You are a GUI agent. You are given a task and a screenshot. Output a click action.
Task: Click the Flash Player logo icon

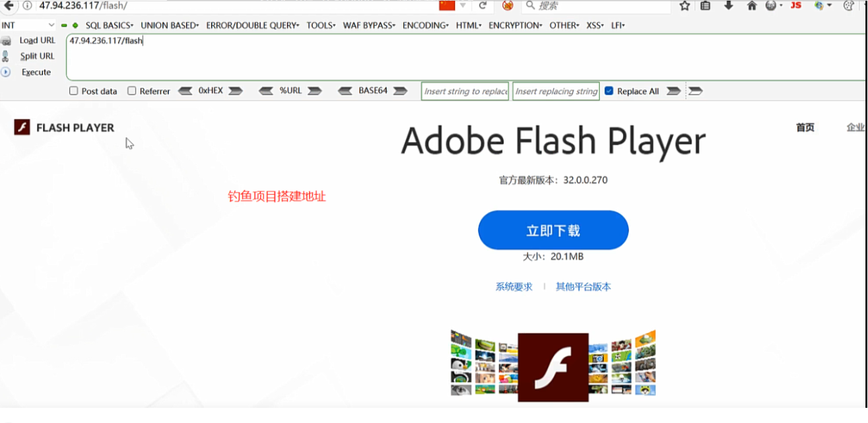22,127
